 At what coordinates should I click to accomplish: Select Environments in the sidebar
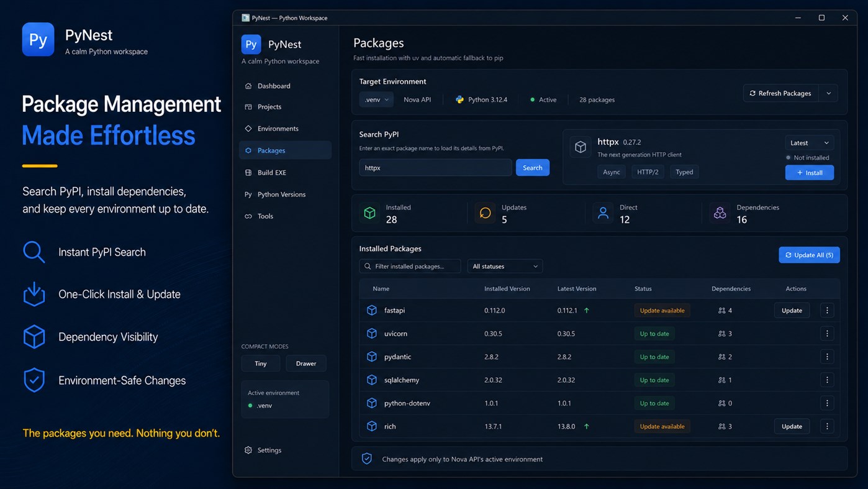285,129
